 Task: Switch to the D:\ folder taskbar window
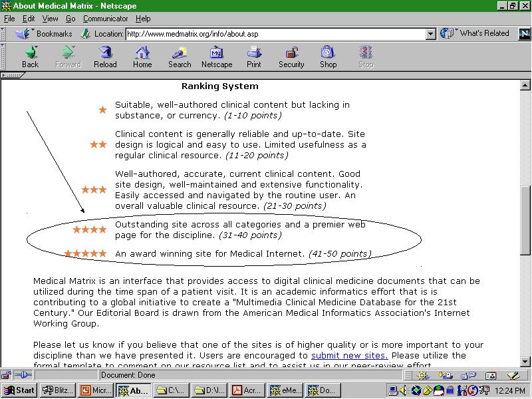click(209, 390)
